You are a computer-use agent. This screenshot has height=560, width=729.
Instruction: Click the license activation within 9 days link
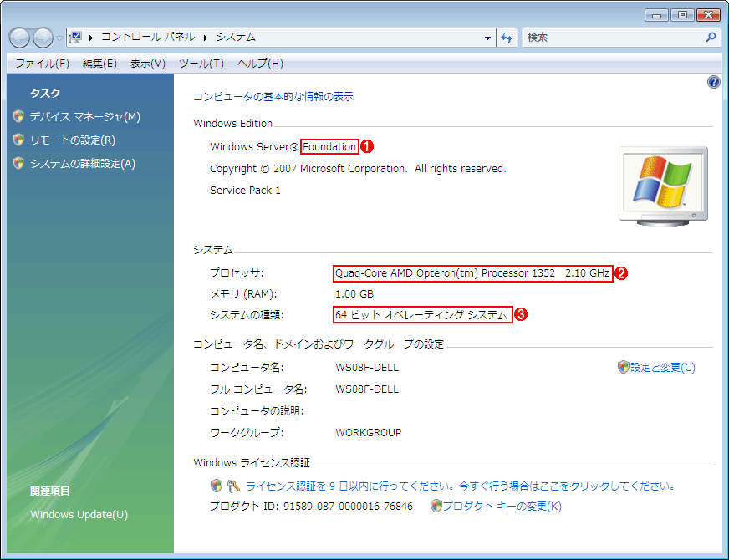[x=461, y=486]
